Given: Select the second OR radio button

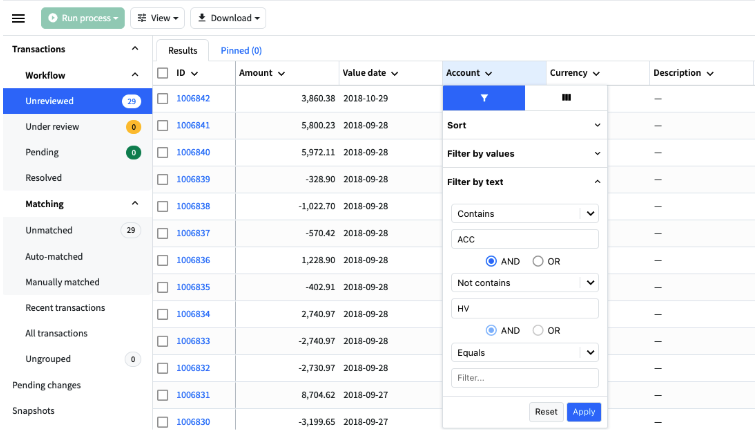Looking at the screenshot, I should tap(538, 330).
